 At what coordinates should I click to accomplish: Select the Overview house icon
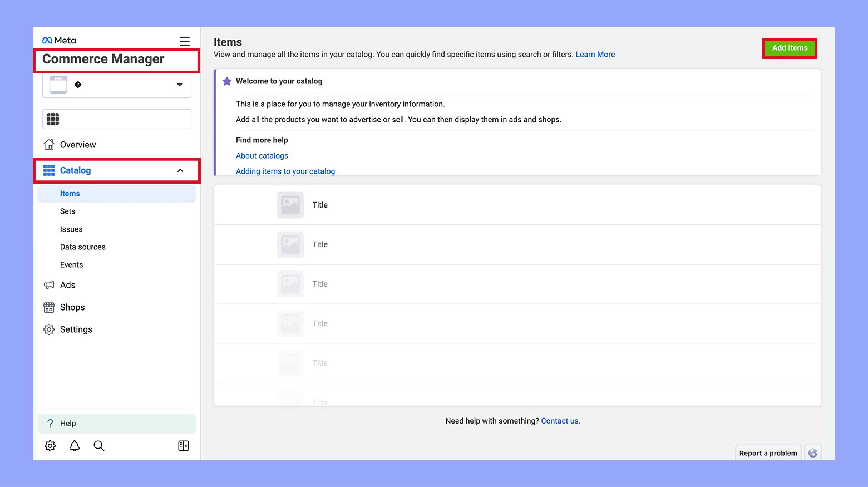(50, 144)
